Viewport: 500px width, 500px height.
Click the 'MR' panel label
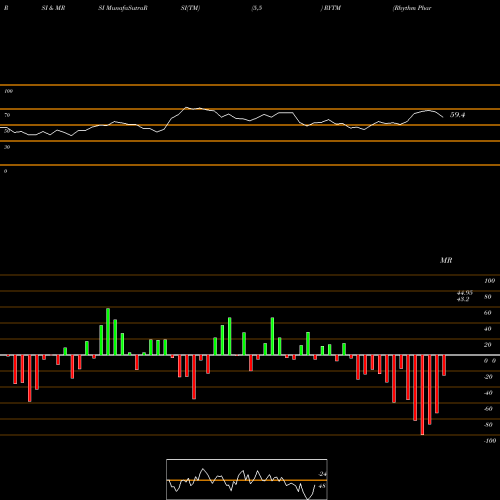(446, 260)
